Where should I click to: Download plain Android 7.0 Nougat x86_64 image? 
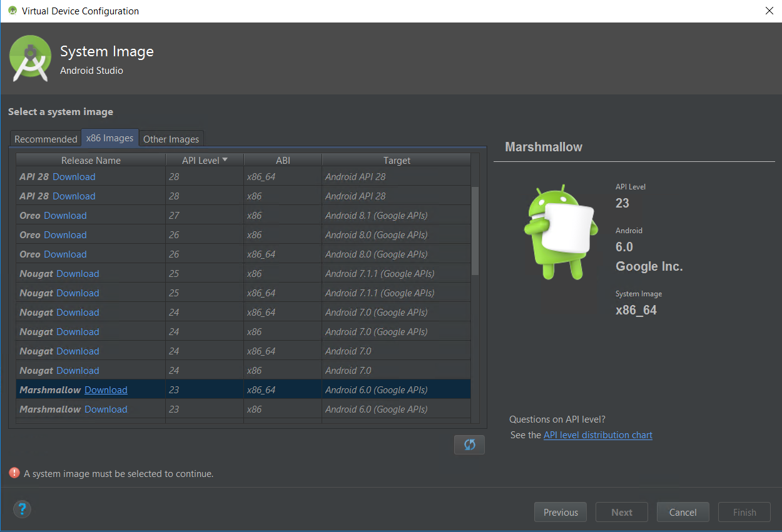(78, 351)
